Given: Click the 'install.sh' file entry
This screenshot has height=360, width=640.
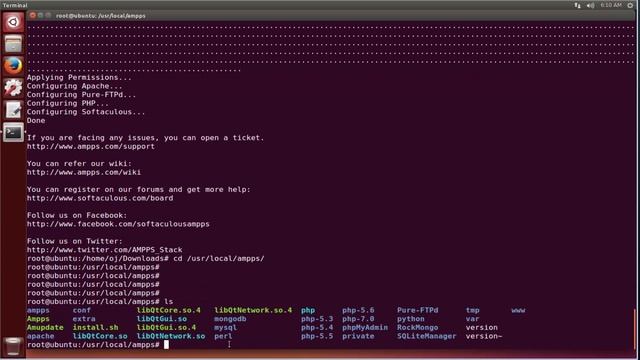Looking at the screenshot, I should click(96, 327).
